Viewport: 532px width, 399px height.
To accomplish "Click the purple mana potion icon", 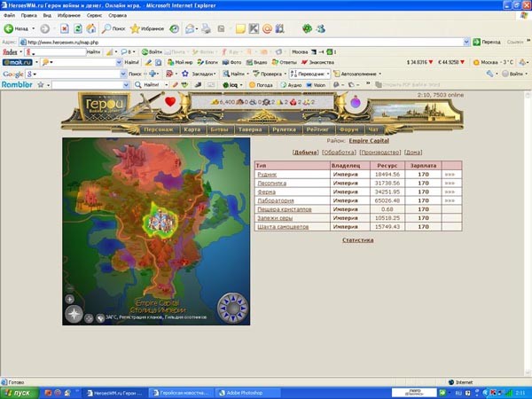I will [x=356, y=103].
